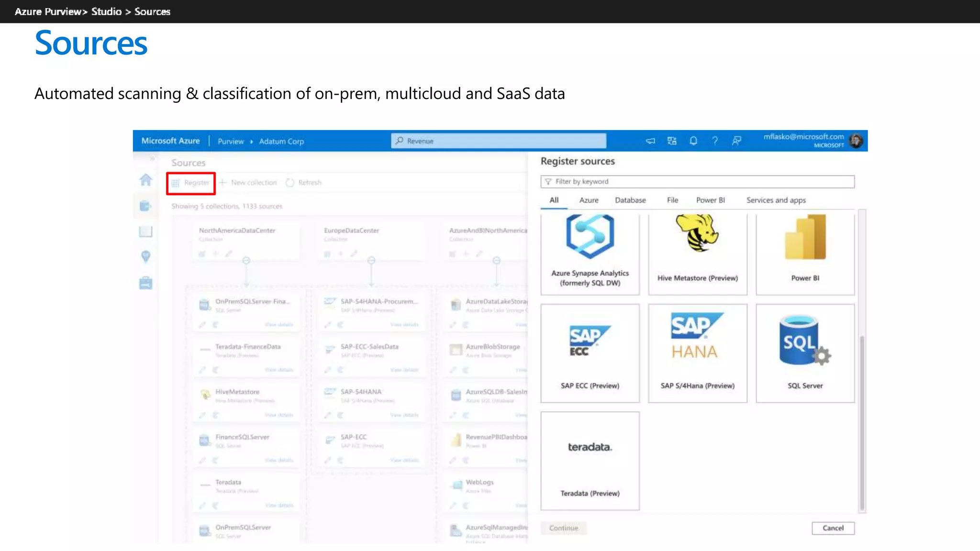Click the Register button in toolbar
Viewport: 980px width, 551px height.
tap(191, 183)
